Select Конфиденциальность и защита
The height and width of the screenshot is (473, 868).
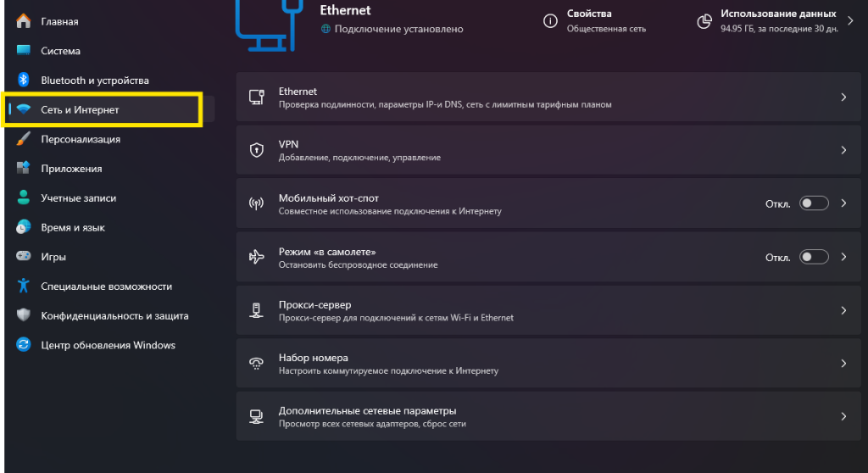114,315
